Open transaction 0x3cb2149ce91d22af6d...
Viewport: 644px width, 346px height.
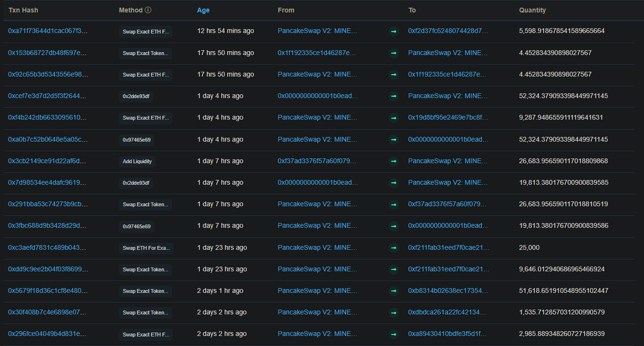(x=48, y=161)
